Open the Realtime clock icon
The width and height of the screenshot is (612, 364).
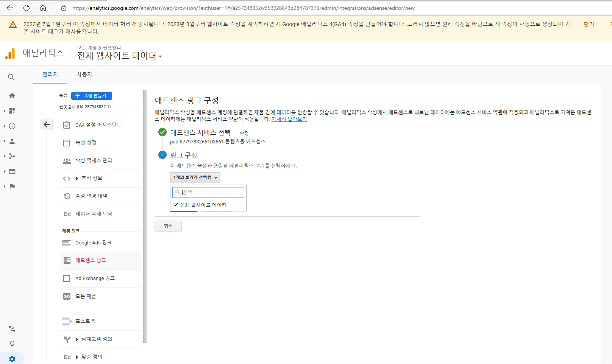[12, 126]
